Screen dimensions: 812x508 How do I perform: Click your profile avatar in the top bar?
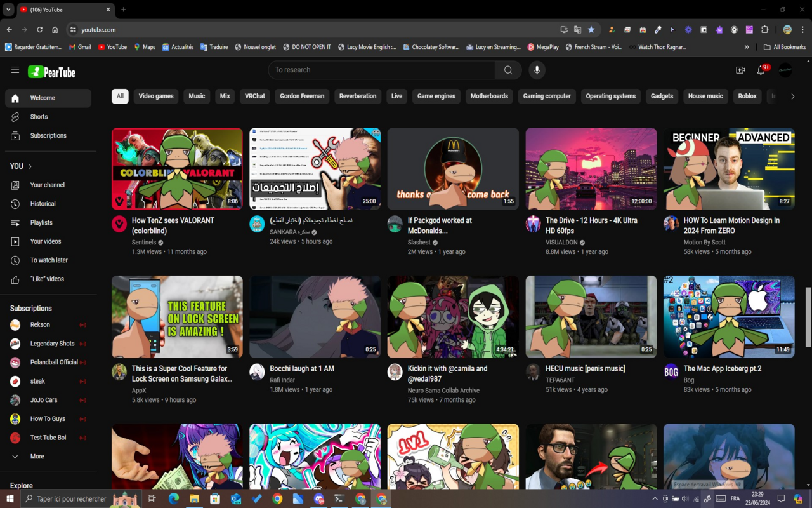pyautogui.click(x=785, y=70)
